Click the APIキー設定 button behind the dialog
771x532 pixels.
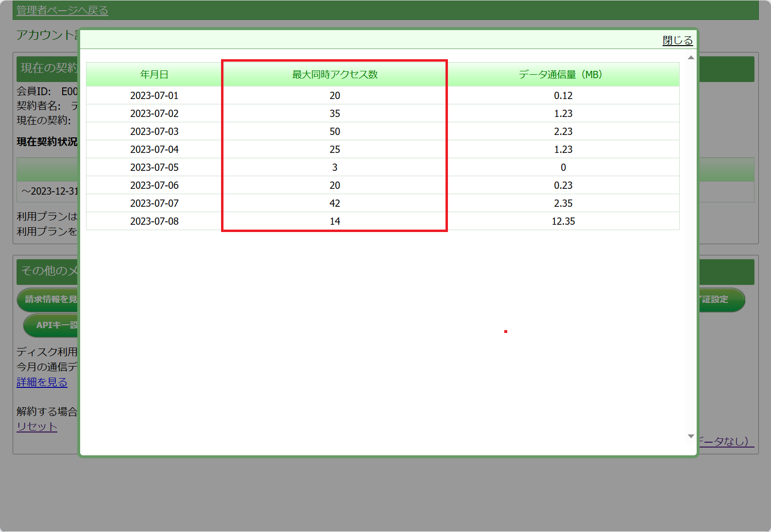pos(51,325)
